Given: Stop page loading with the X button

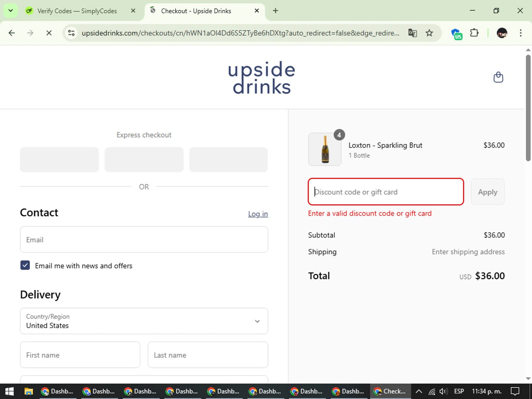Looking at the screenshot, I should pyautogui.click(x=49, y=33).
